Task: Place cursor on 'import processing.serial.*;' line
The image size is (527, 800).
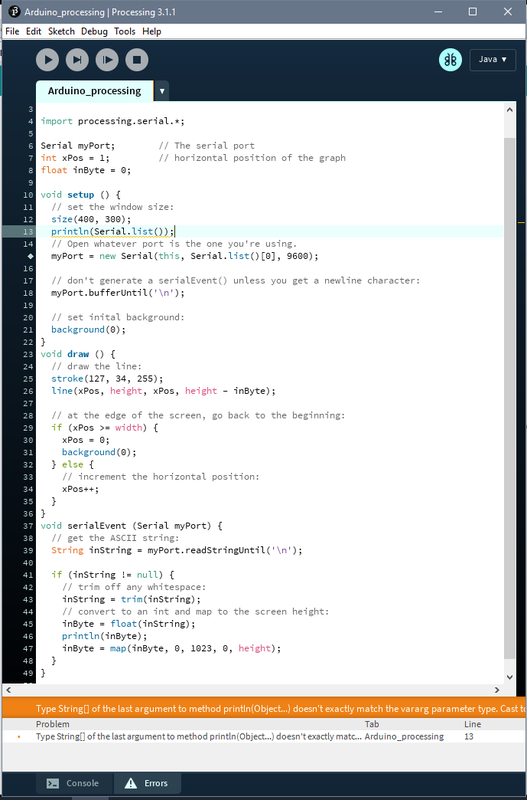Action: point(112,121)
